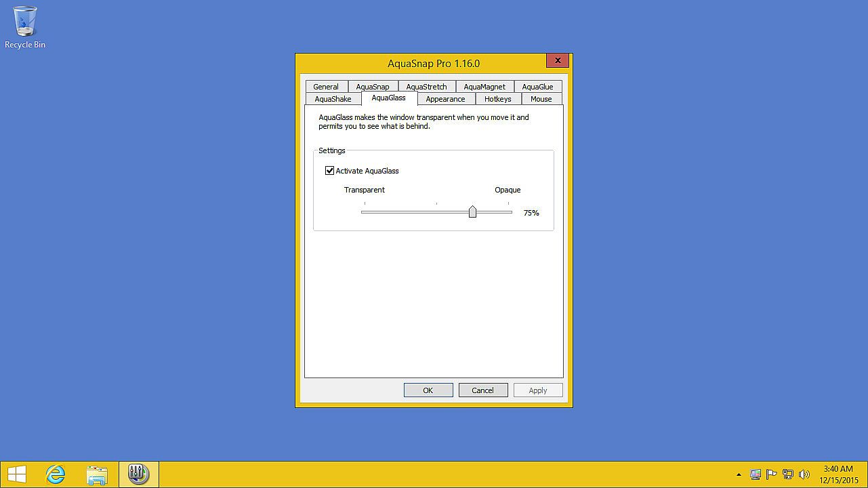Click the opacity slider thumb

tap(472, 212)
